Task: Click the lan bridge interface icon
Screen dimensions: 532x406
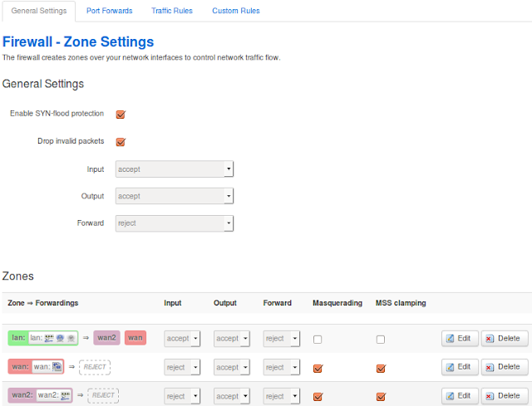Action: click(x=49, y=338)
